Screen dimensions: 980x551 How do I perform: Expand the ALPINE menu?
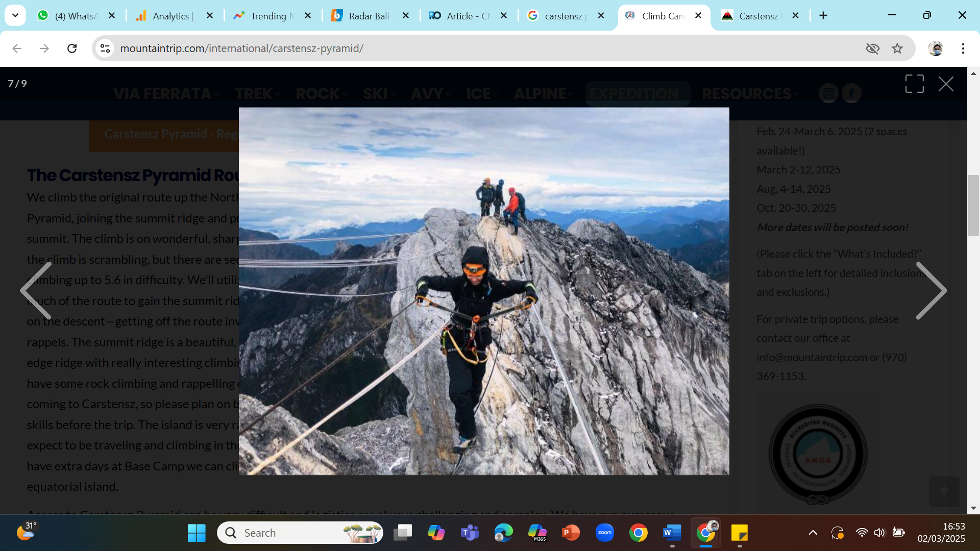(544, 94)
